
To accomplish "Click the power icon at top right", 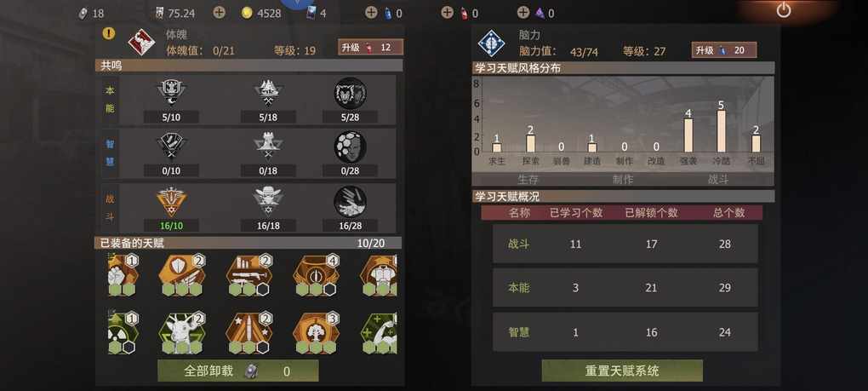I will (x=783, y=10).
